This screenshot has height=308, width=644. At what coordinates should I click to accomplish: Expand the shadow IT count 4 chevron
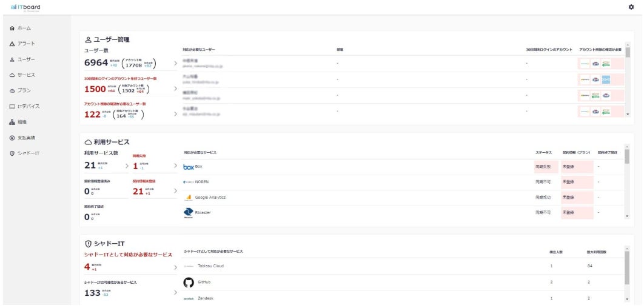coord(175,267)
